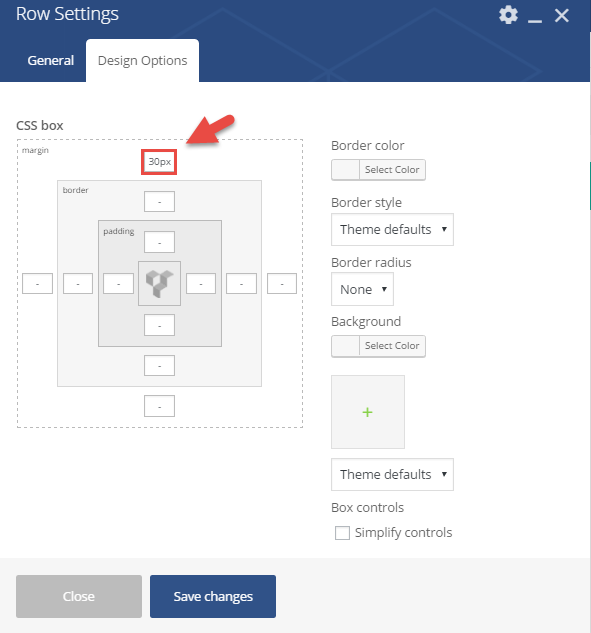
Task: Click the border top input field
Action: click(x=159, y=201)
